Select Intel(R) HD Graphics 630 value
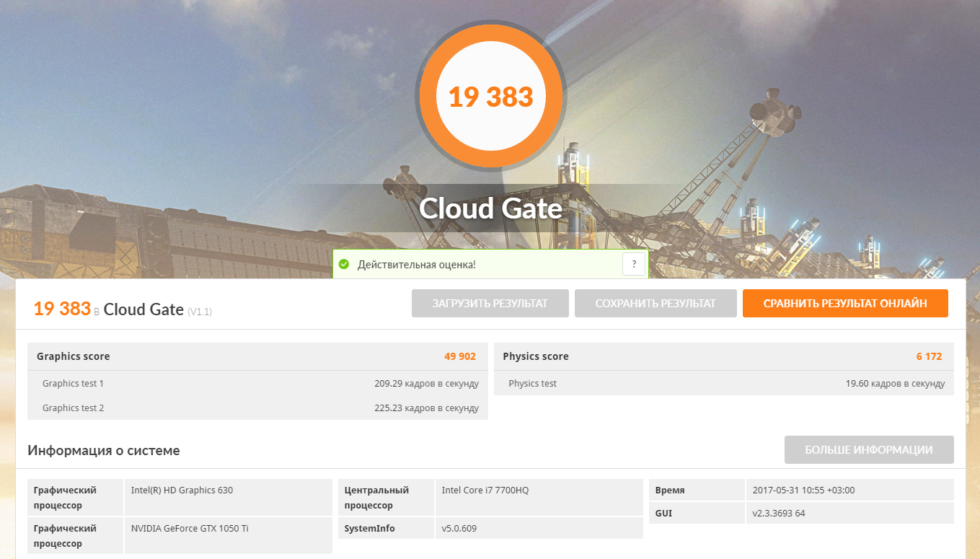980x559 pixels. click(182, 490)
